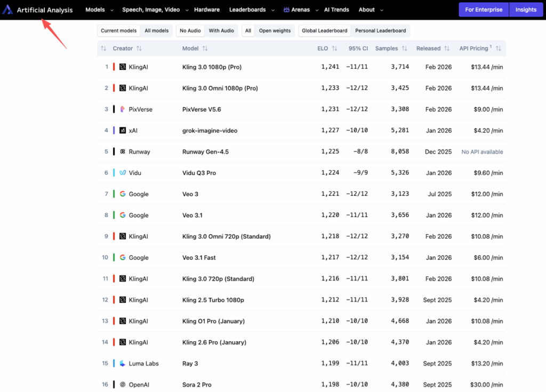Viewport: 546px width, 392px height.
Task: Select the No Audio filter
Action: coord(190,30)
